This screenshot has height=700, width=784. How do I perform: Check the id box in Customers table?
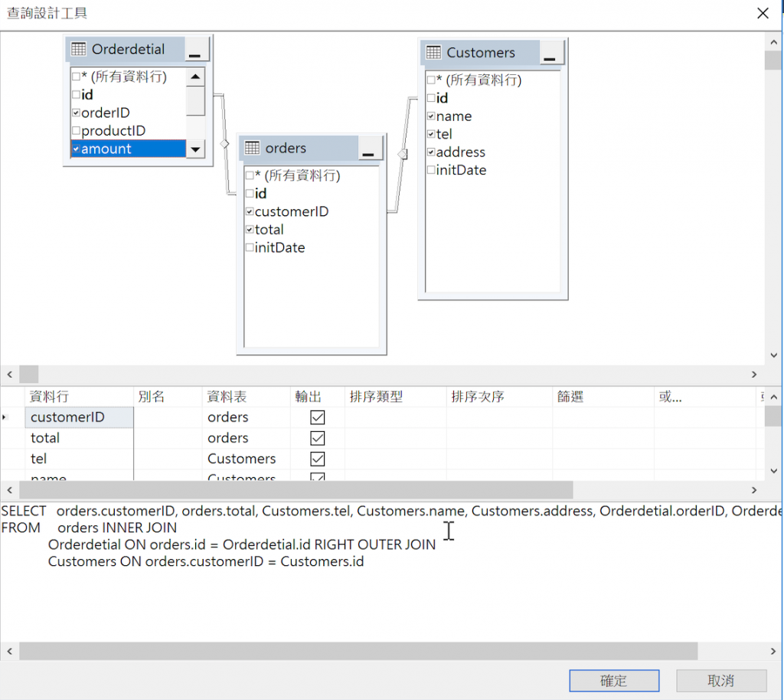431,98
